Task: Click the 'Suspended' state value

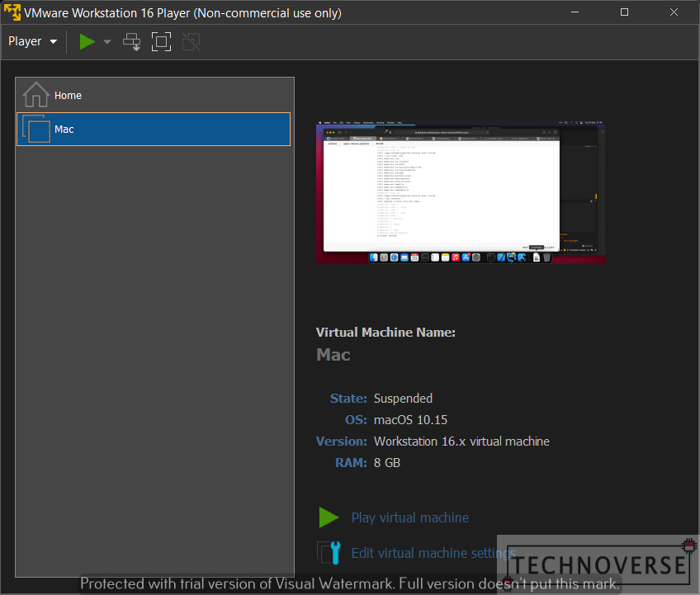Action: coord(403,399)
